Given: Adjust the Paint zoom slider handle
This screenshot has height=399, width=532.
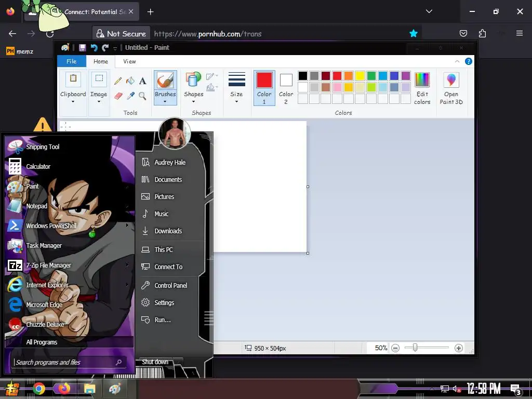Looking at the screenshot, I should (415, 348).
